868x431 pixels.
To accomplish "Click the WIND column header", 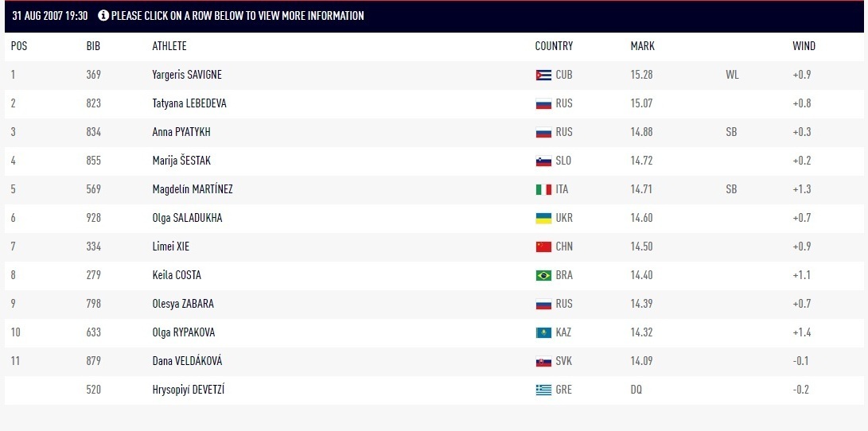I will pos(804,46).
